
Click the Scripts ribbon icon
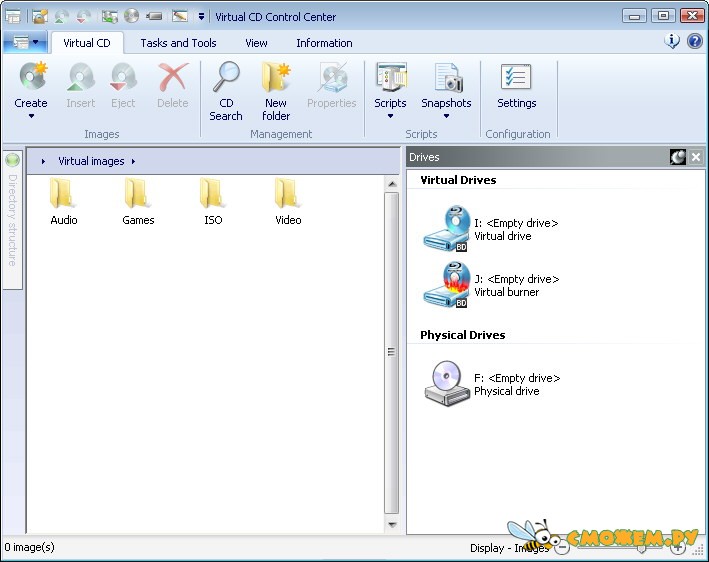point(391,77)
